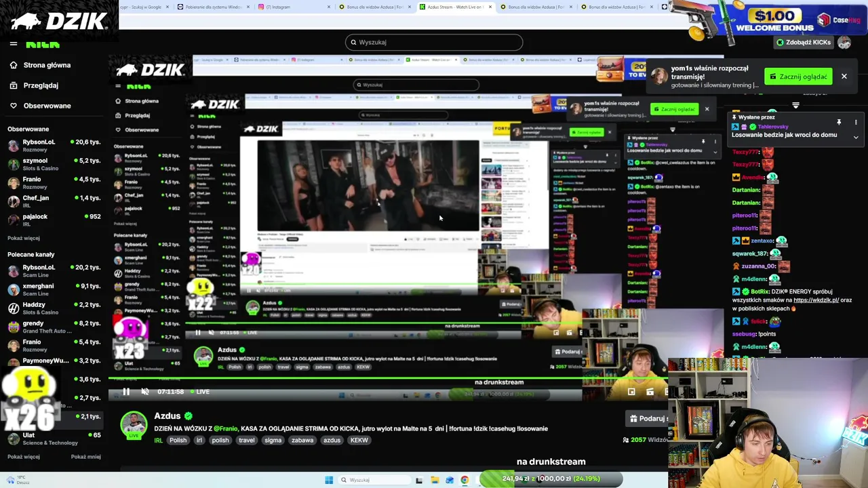Pause the nested stream preview showing 07:11:55
Image resolution: width=868 pixels, height=488 pixels.
(x=197, y=333)
